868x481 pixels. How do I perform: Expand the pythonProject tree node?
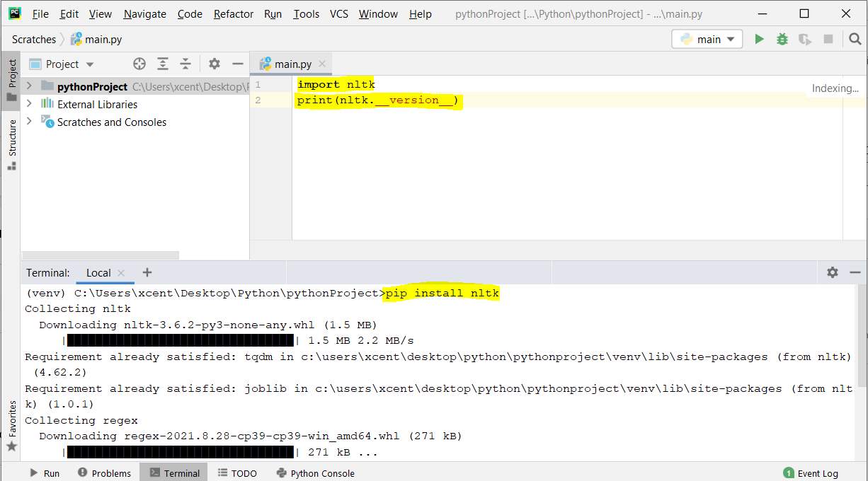(x=29, y=86)
